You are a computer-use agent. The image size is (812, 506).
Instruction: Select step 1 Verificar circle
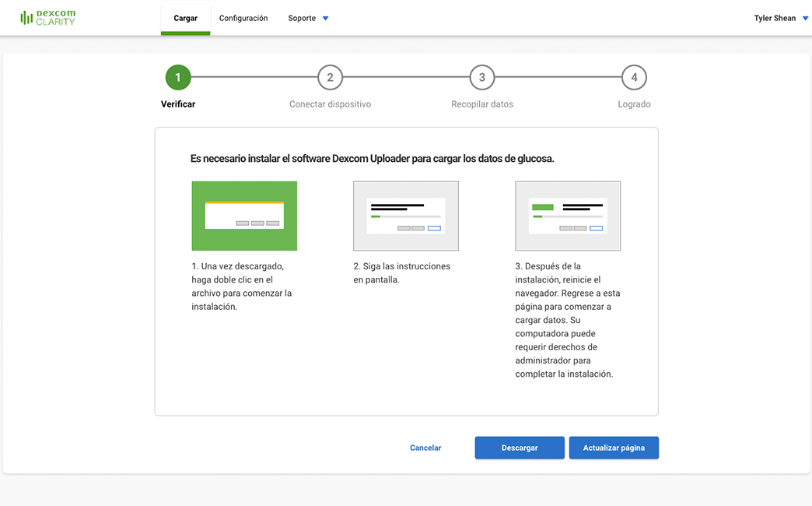(x=177, y=77)
